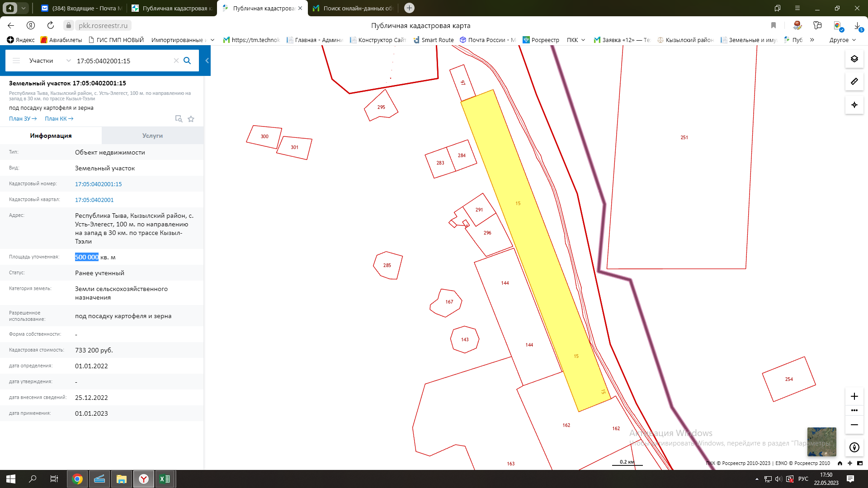Collapse the left info panel arrow
Viewport: 868px width, 488px height.
coord(207,61)
